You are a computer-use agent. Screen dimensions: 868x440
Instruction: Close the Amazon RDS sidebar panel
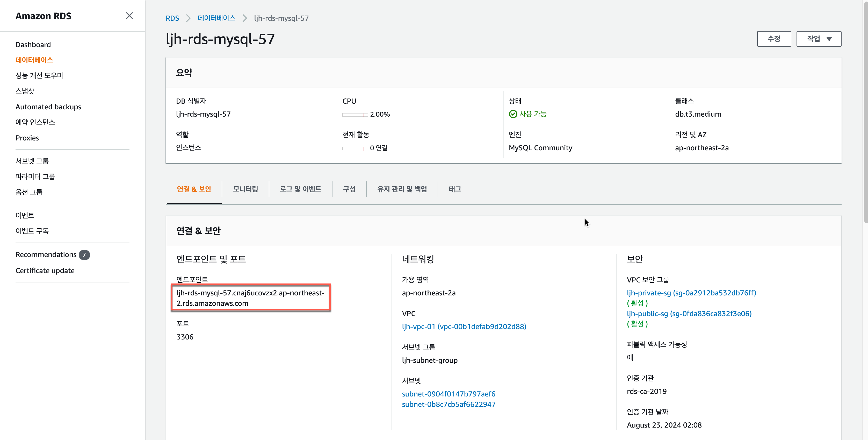[x=129, y=16]
